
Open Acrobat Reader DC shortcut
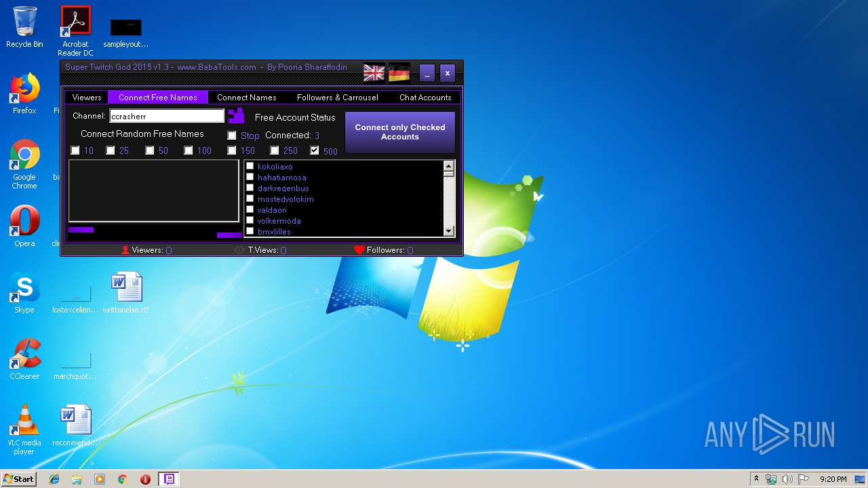(75, 31)
